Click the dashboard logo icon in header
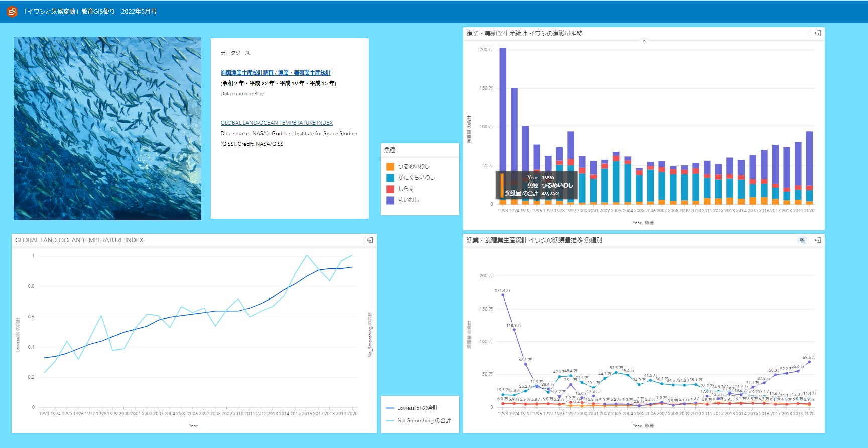 point(12,11)
